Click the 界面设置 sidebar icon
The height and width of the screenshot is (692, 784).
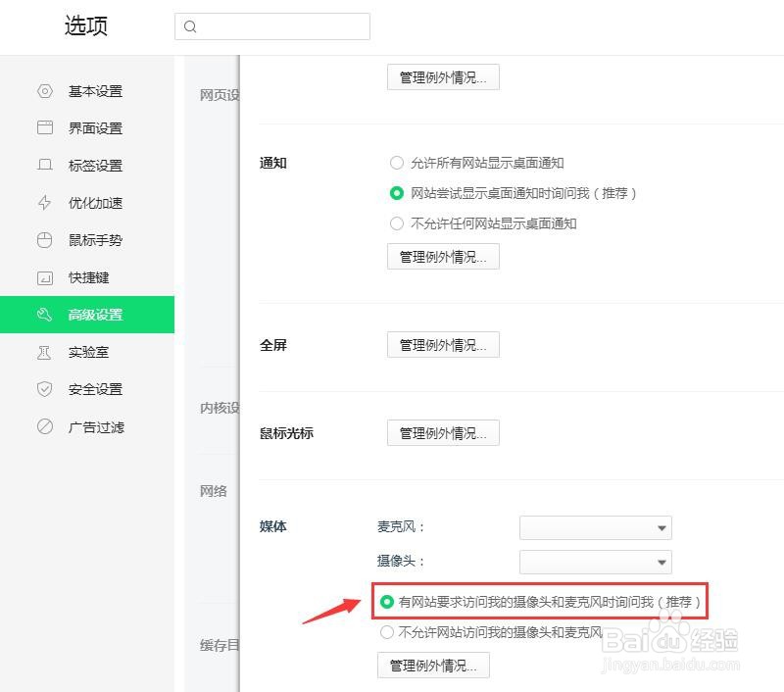45,127
